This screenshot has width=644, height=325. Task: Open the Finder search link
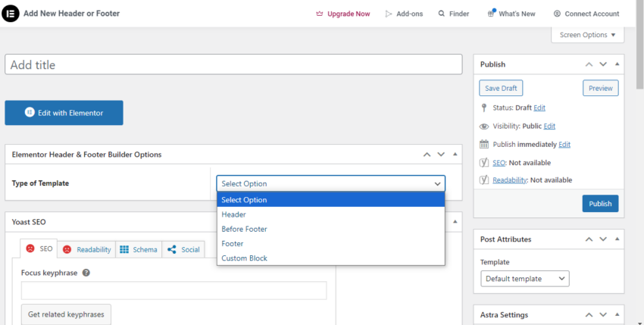pos(454,14)
